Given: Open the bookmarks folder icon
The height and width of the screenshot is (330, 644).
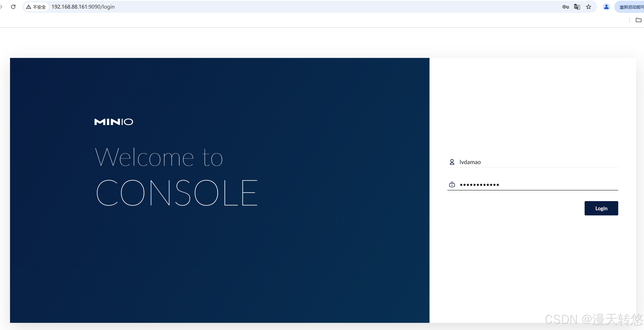Looking at the screenshot, I should pyautogui.click(x=638, y=20).
